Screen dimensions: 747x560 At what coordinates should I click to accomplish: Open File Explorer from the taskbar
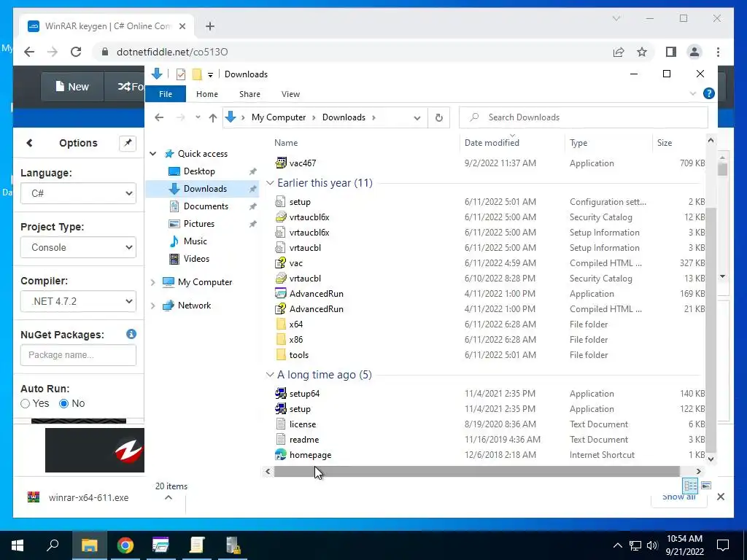tap(89, 545)
